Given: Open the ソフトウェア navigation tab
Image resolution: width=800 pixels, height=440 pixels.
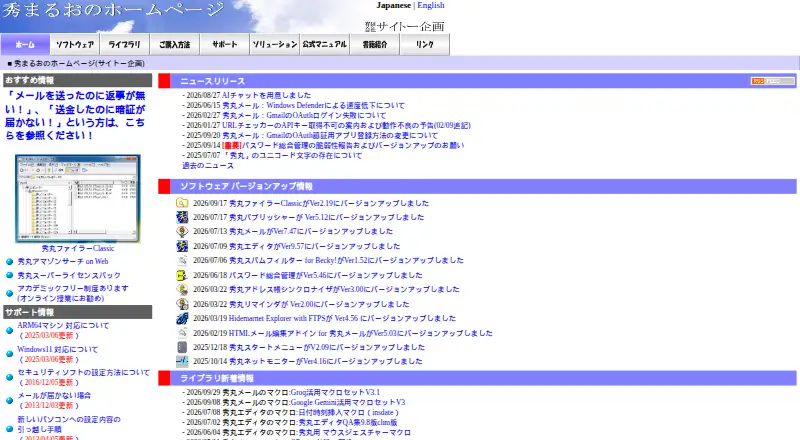Looking at the screenshot, I should (x=75, y=44).
